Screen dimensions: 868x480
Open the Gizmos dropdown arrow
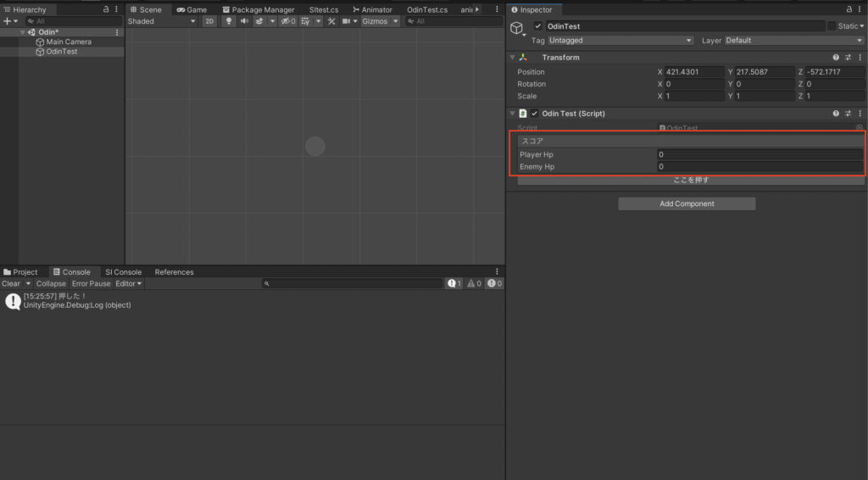[395, 21]
